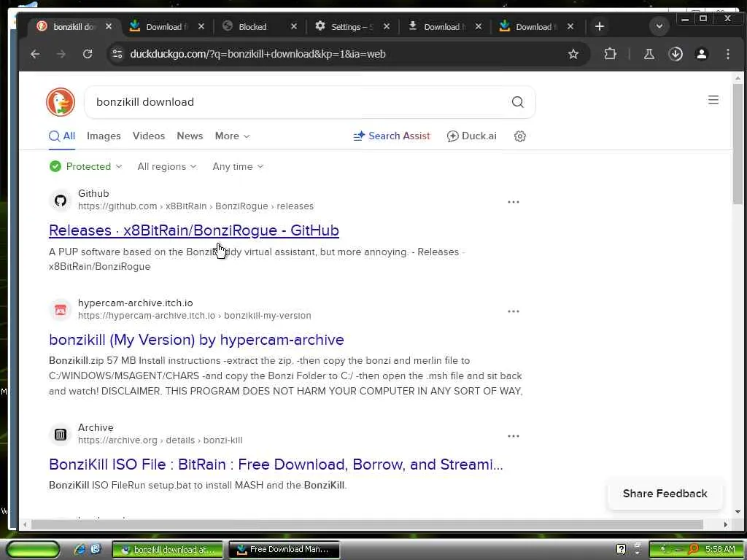Click the search magnifier button in the search box
This screenshot has width=747, height=560.
[517, 102]
